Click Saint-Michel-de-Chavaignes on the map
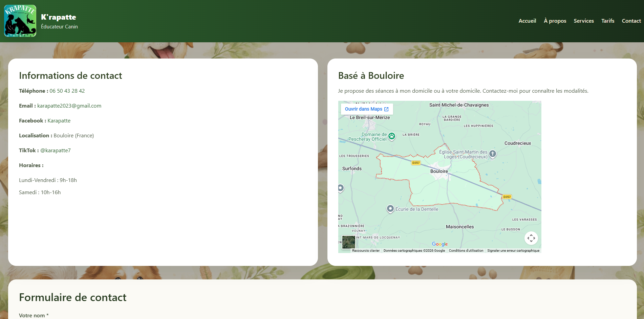Viewport: 644px width, 319px height. click(459, 105)
